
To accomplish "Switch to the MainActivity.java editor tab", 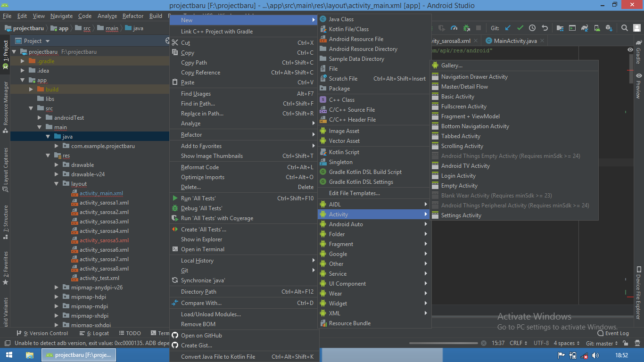I will [x=514, y=41].
